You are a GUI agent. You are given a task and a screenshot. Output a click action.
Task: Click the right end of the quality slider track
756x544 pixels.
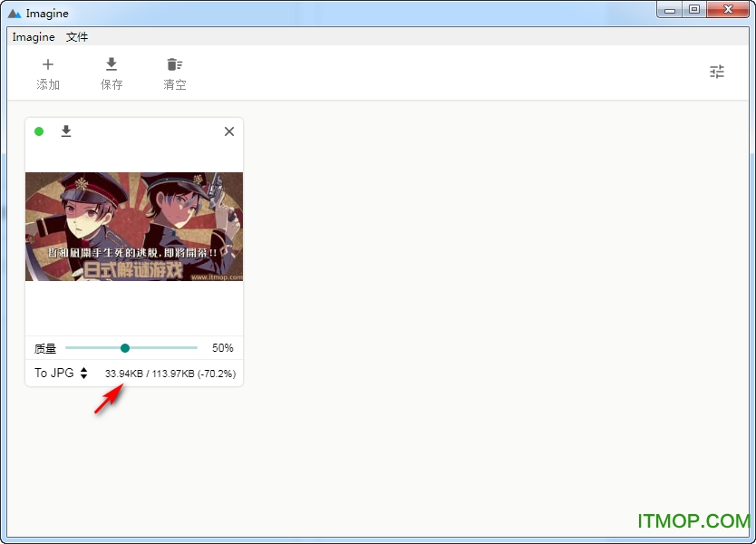pos(195,348)
